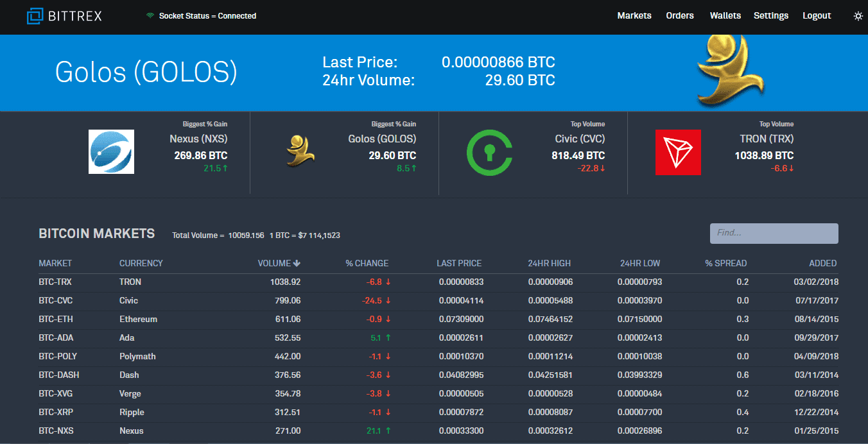Click volume 1038.92 in TRON row
The width and height of the screenshot is (868, 444).
tap(284, 282)
